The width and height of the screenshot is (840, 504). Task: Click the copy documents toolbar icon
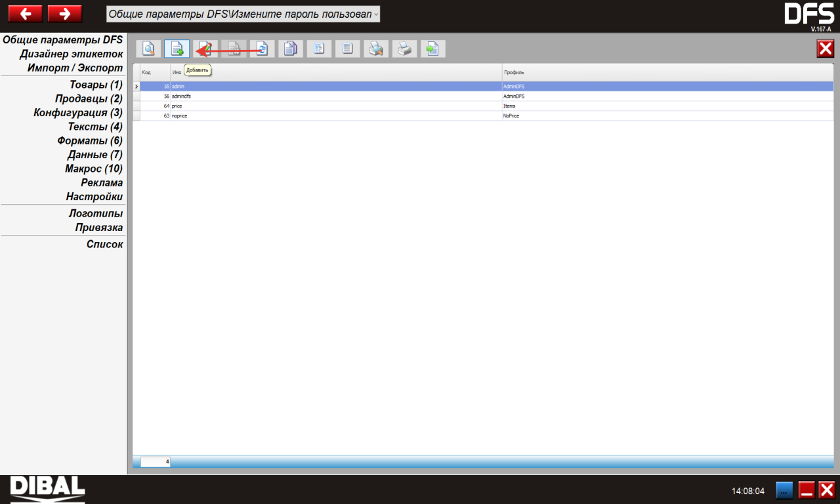pyautogui.click(x=291, y=49)
